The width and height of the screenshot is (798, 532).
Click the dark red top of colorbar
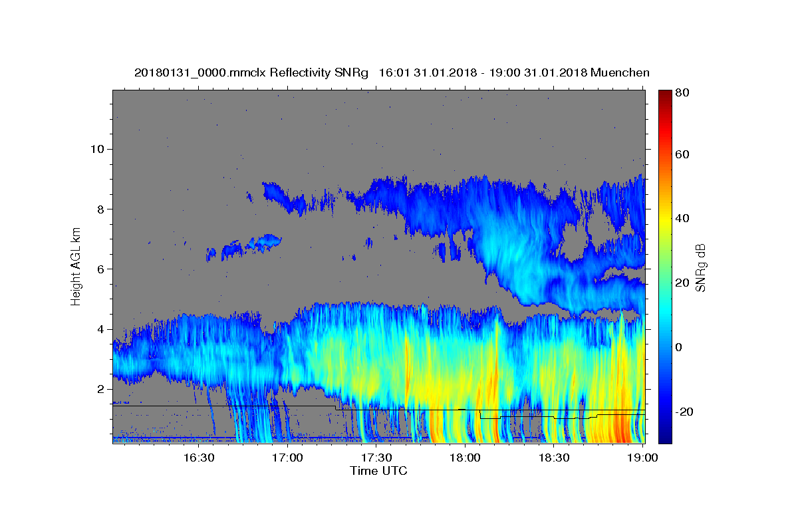coord(665,95)
